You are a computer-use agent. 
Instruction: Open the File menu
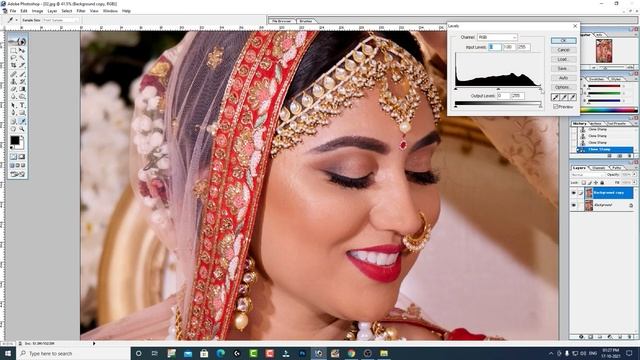pos(13,11)
